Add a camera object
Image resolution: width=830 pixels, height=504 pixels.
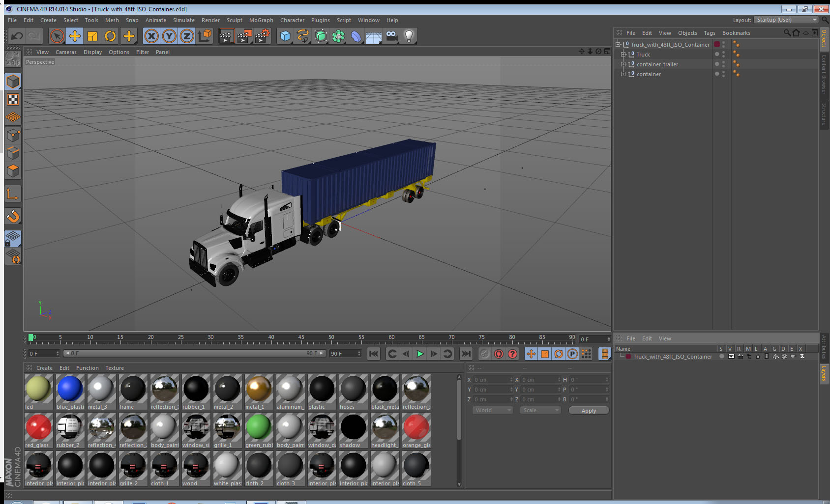pos(391,36)
